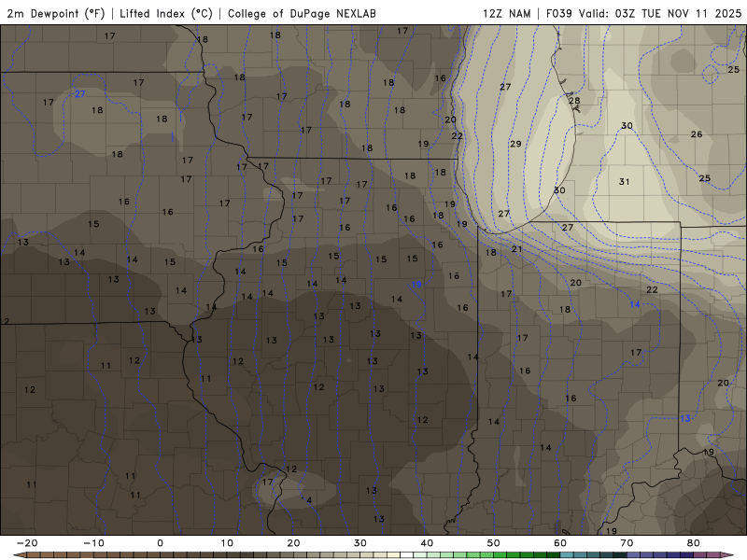
Task: Click the -20 label on the color scale
Action: [27, 543]
